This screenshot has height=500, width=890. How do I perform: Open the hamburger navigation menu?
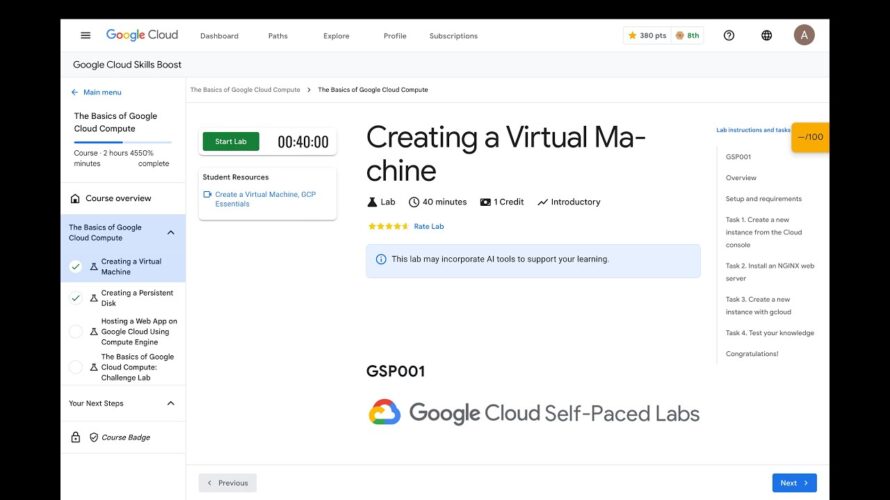85,35
